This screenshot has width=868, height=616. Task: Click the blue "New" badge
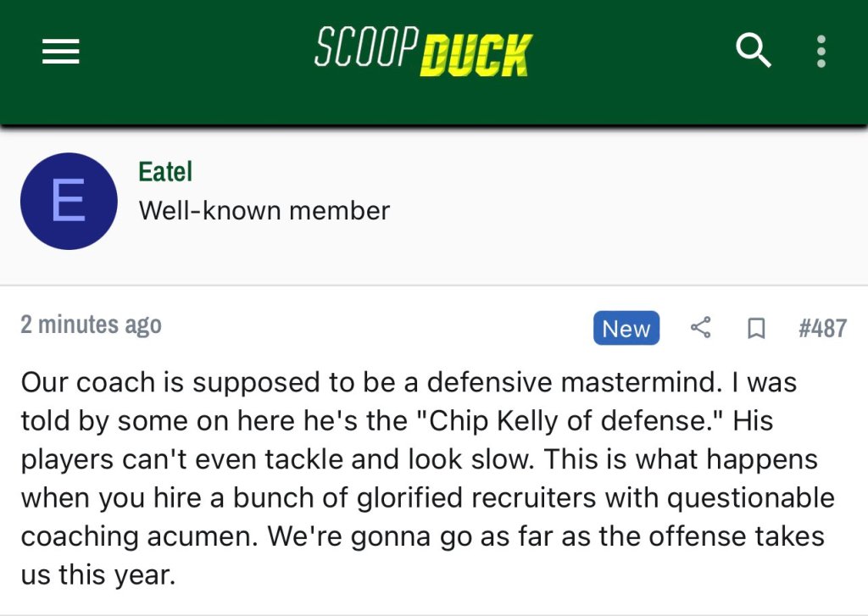(626, 329)
